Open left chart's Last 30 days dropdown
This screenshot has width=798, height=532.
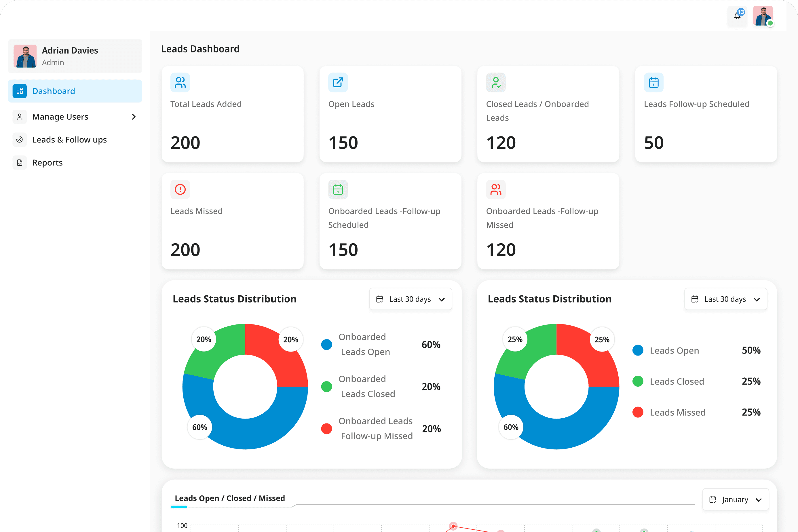[411, 299]
